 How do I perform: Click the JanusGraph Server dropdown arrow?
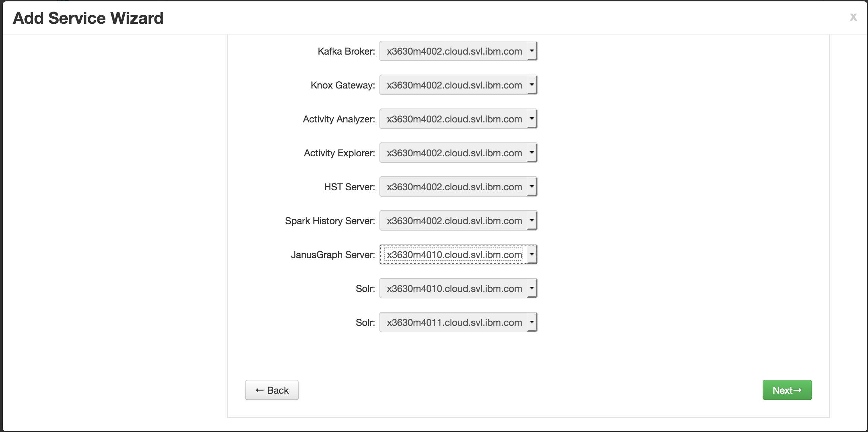pos(532,254)
